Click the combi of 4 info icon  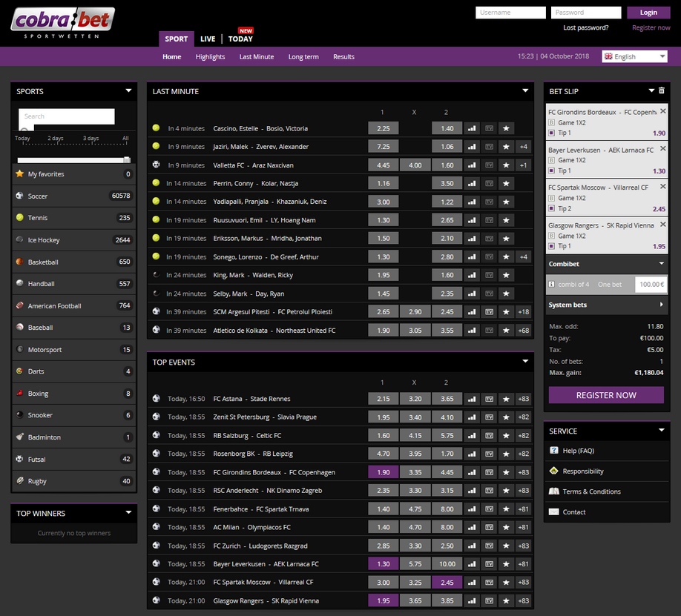pos(553,284)
